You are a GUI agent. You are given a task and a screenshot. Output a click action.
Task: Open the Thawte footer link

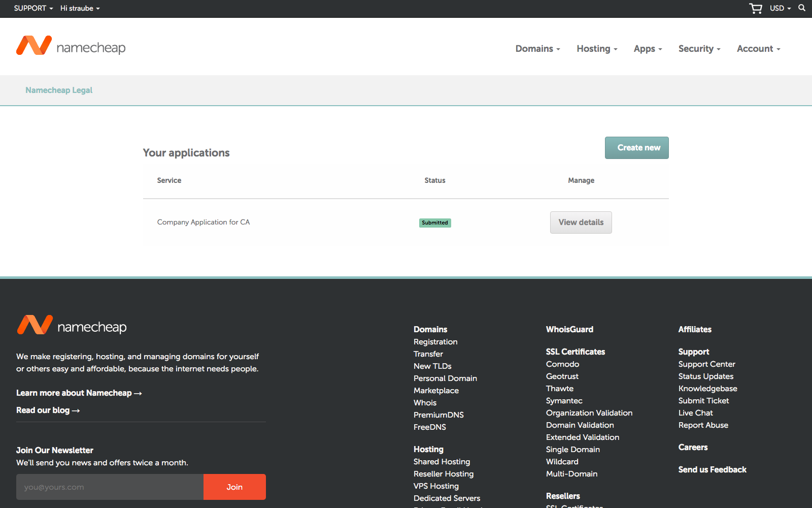point(560,389)
